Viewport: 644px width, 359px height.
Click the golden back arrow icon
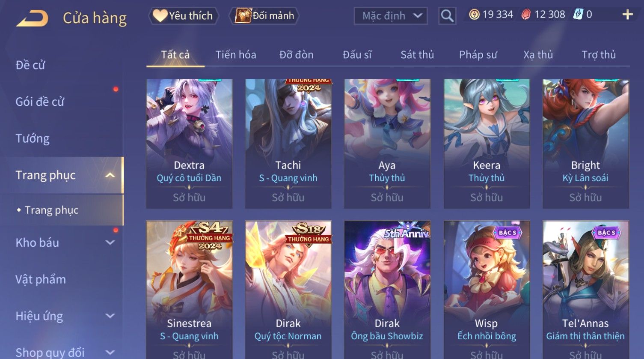32,18
